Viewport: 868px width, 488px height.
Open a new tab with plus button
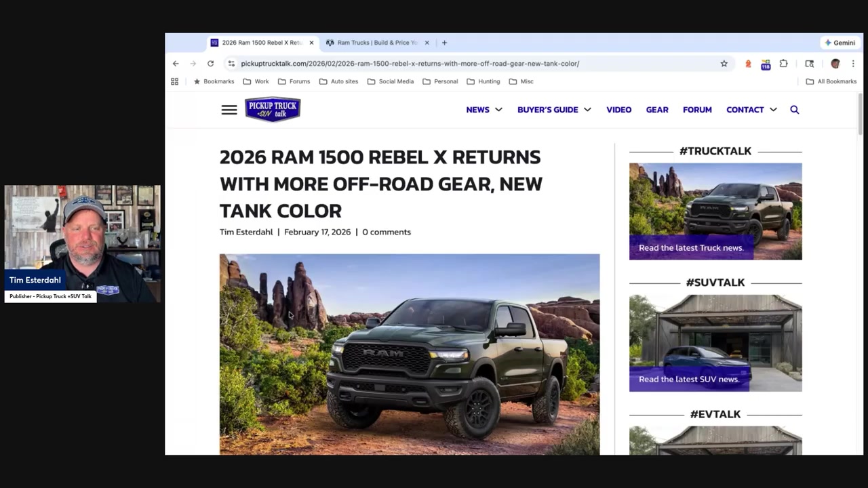(x=444, y=43)
